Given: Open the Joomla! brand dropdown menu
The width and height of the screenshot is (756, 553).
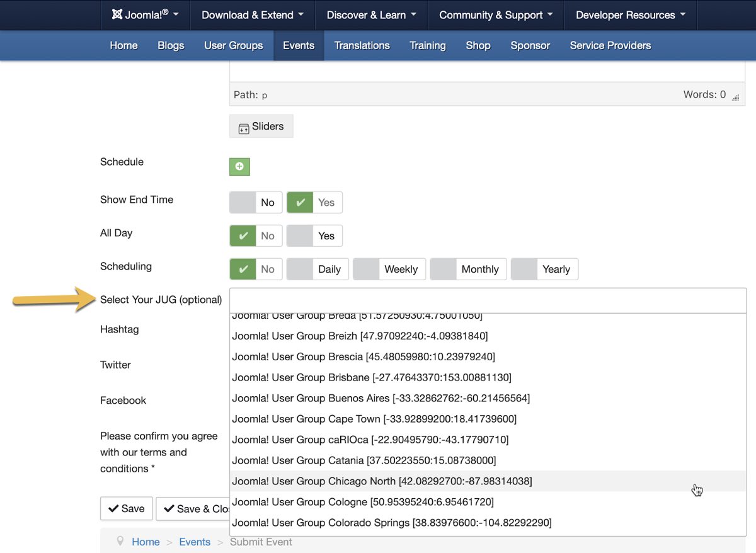Looking at the screenshot, I should (145, 15).
